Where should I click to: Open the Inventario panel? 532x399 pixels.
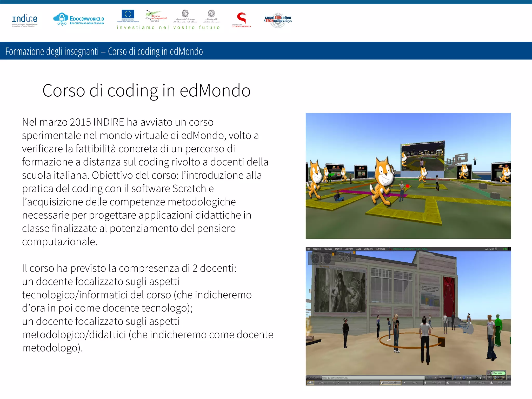point(500,383)
